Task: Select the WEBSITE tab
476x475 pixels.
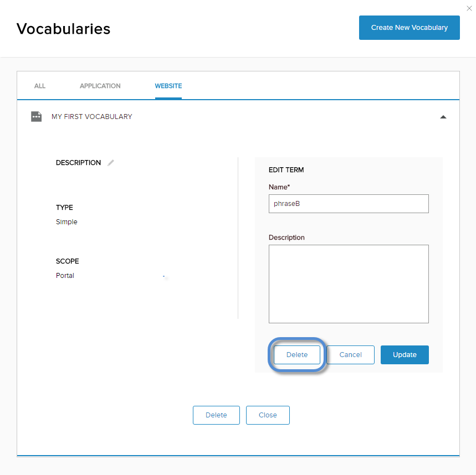Action: pos(168,86)
